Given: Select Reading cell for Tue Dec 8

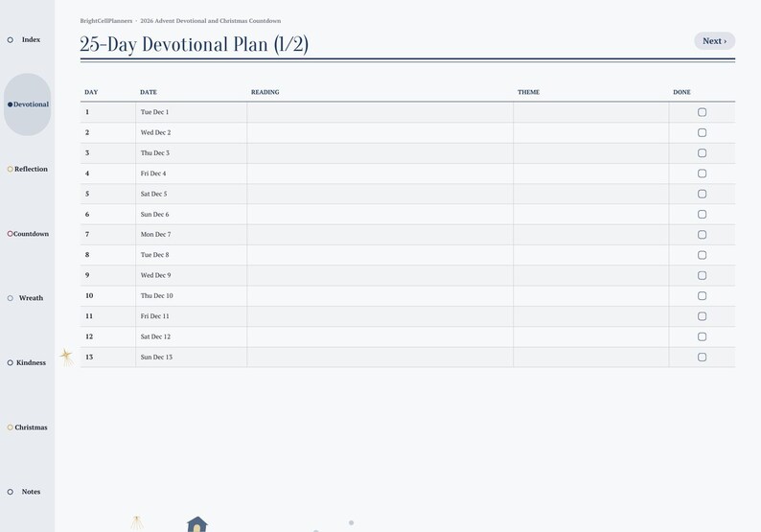Looking at the screenshot, I should tap(380, 255).
